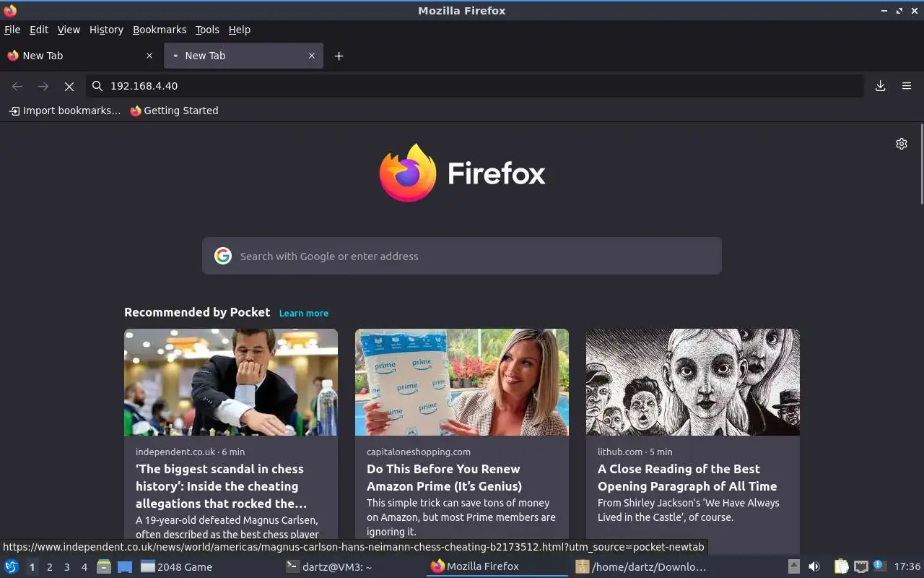Close the first New Tab
Screen dimensions: 924x578
coord(149,56)
